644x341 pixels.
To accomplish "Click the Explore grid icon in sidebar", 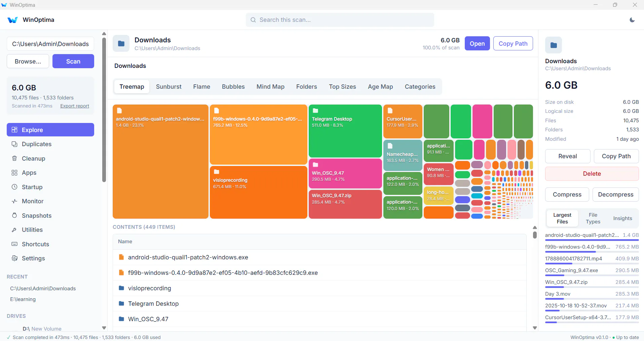I will click(x=14, y=130).
